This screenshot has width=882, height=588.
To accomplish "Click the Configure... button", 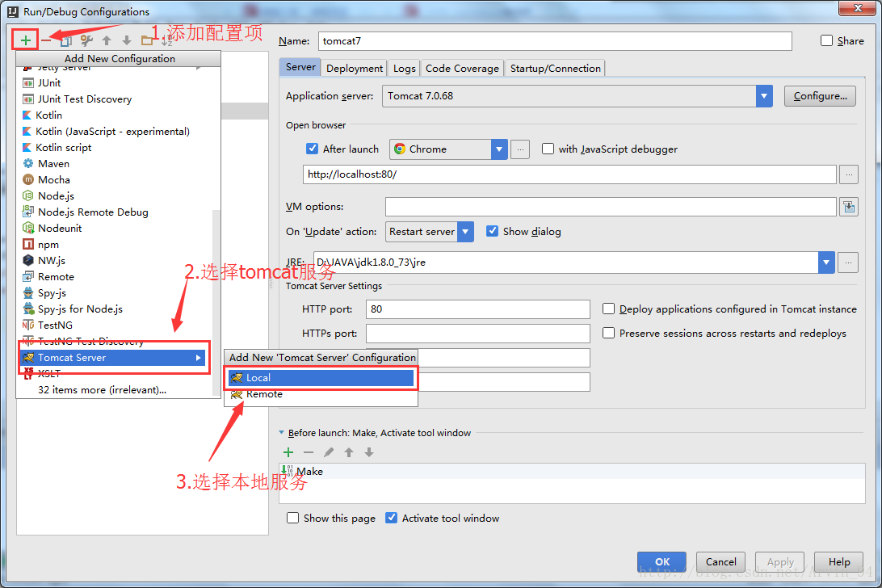I will click(820, 96).
